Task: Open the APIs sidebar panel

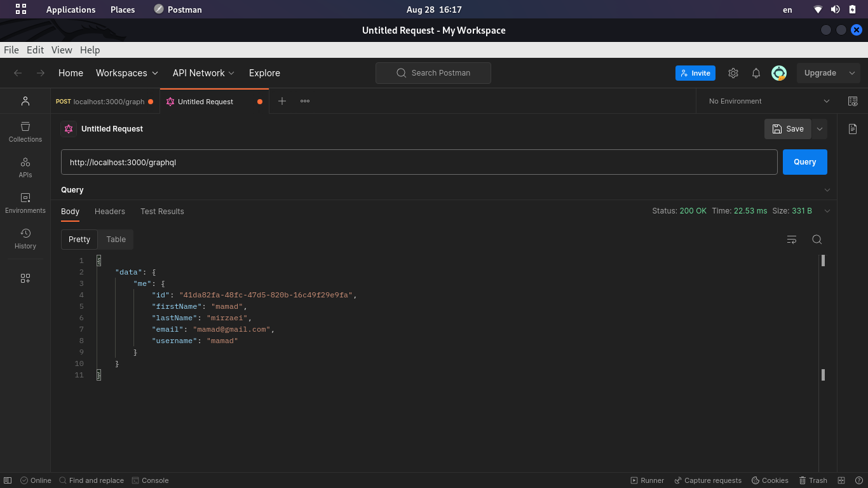Action: 25,167
